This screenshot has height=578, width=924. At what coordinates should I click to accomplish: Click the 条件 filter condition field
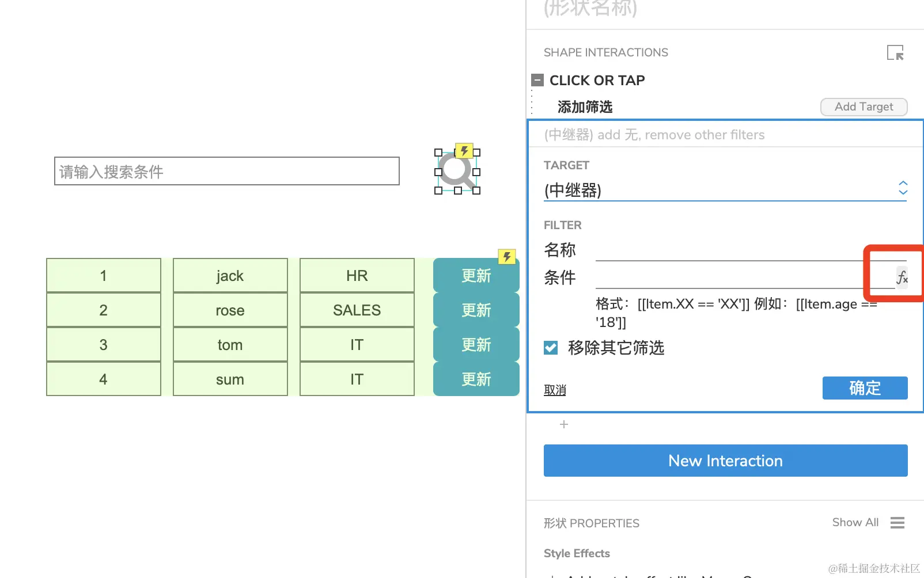745,277
